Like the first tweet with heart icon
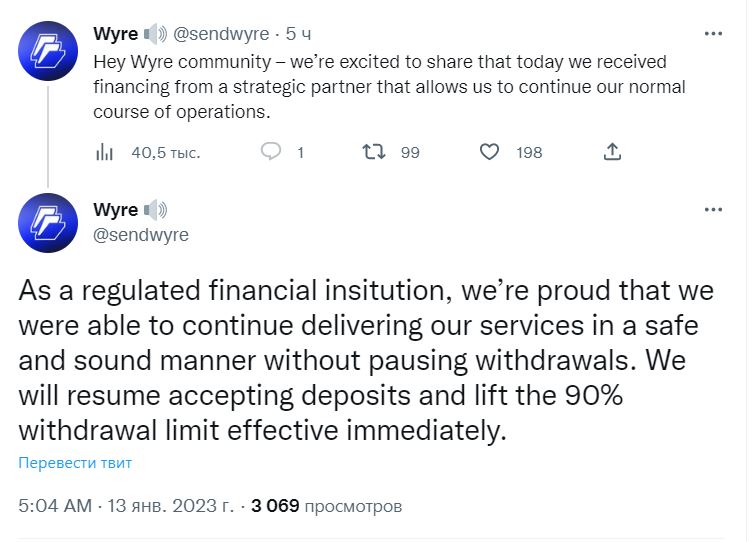 click(x=489, y=152)
